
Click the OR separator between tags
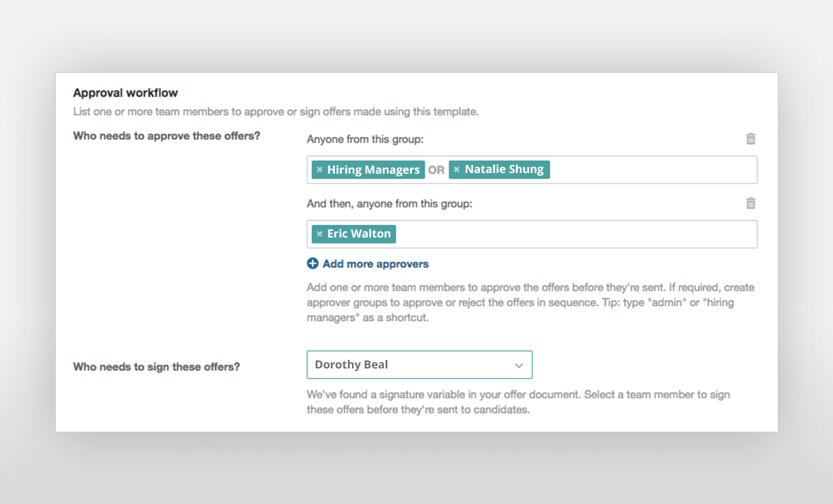pos(436,170)
